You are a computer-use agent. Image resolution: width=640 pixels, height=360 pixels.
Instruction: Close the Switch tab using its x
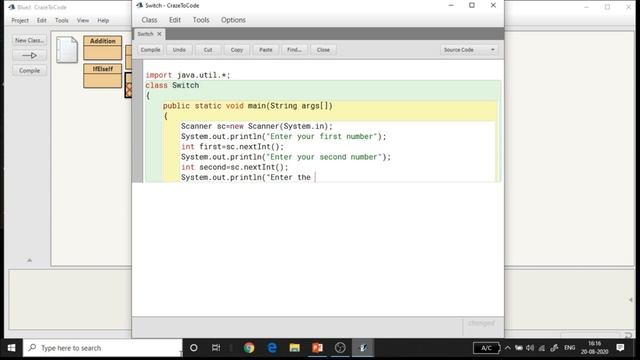tap(159, 34)
